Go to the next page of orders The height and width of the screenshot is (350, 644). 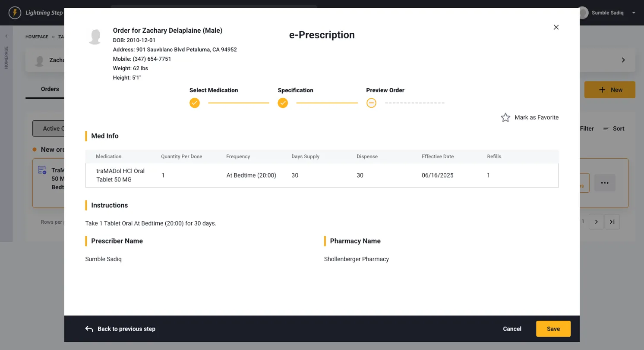click(596, 222)
